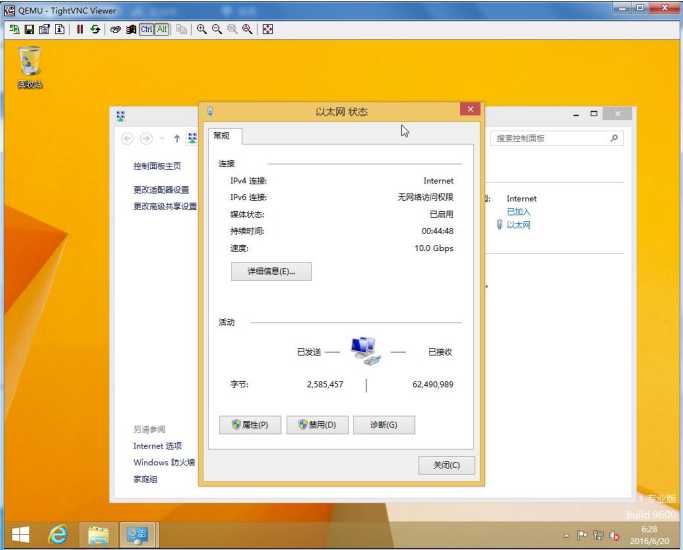The height and width of the screenshot is (550, 683).
Task: Click the Ethernet status dialog title icon
Action: point(210,111)
